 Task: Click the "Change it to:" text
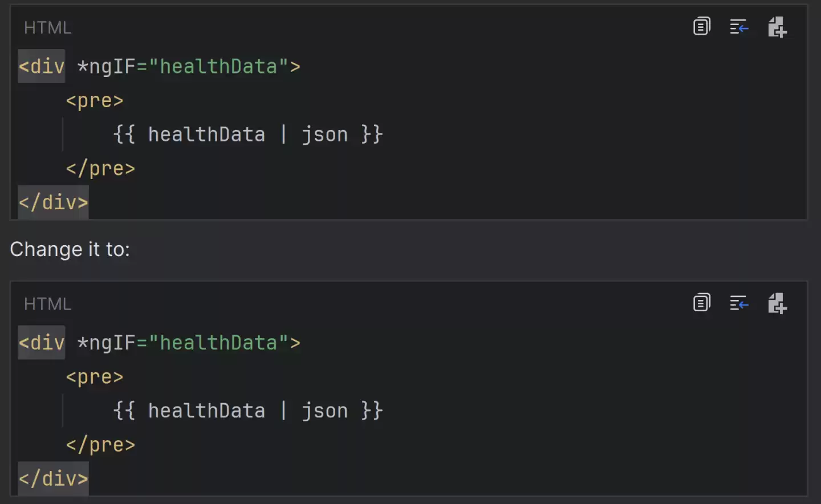70,249
